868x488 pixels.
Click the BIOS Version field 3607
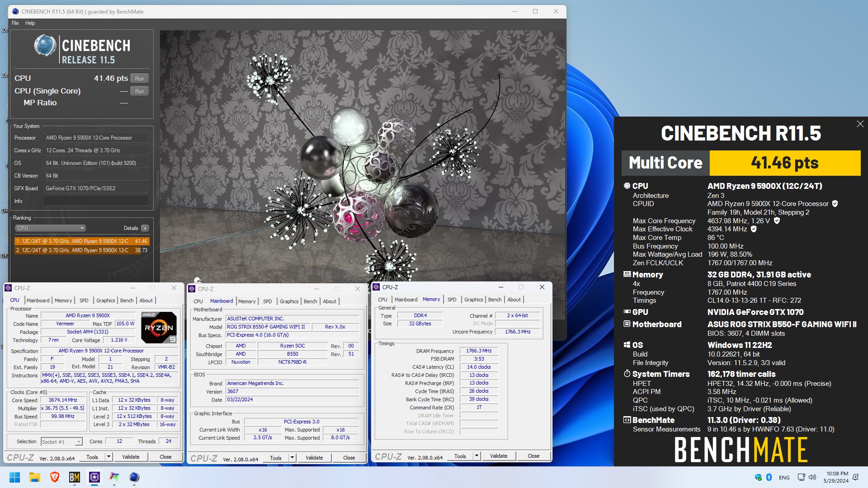[x=293, y=392]
